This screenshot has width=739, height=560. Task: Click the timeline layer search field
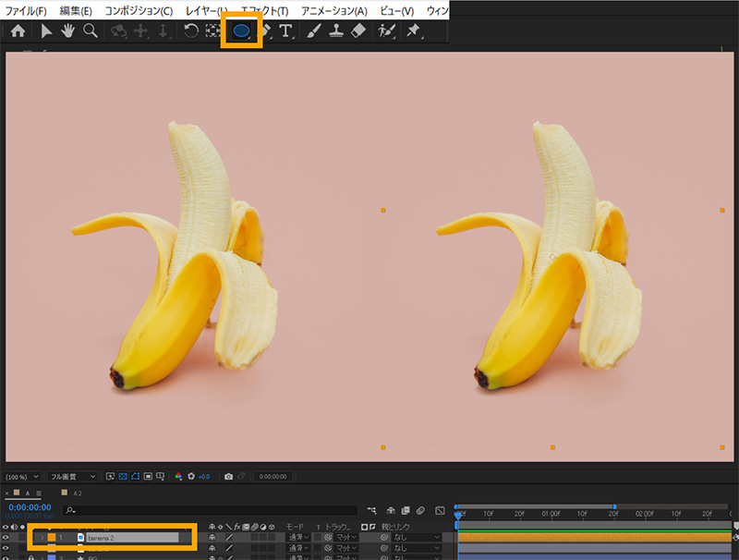[x=211, y=510]
